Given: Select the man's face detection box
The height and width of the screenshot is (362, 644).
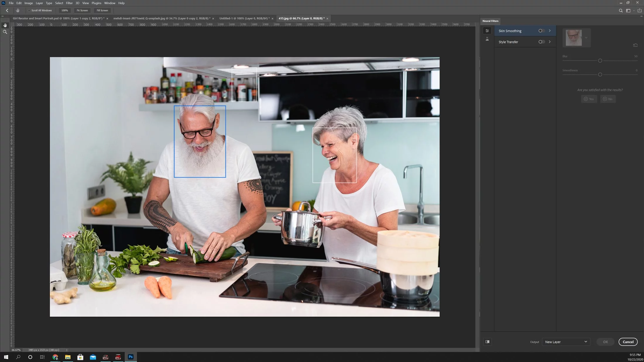Looking at the screenshot, I should (x=200, y=142).
